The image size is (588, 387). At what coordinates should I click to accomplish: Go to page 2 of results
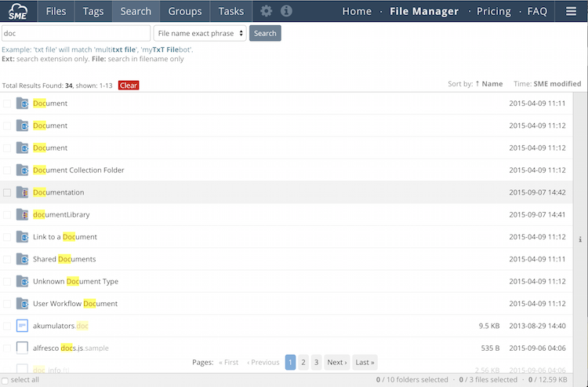pos(303,362)
